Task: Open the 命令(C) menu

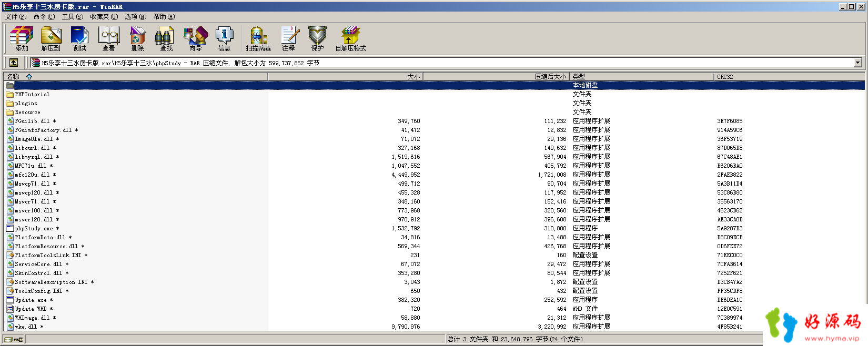Action: click(44, 17)
